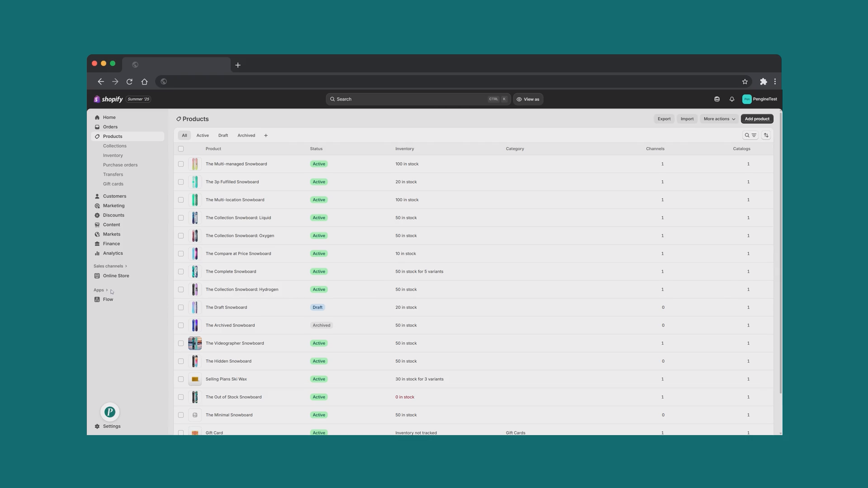
Task: Open Analytics from the sidebar
Action: (x=113, y=253)
